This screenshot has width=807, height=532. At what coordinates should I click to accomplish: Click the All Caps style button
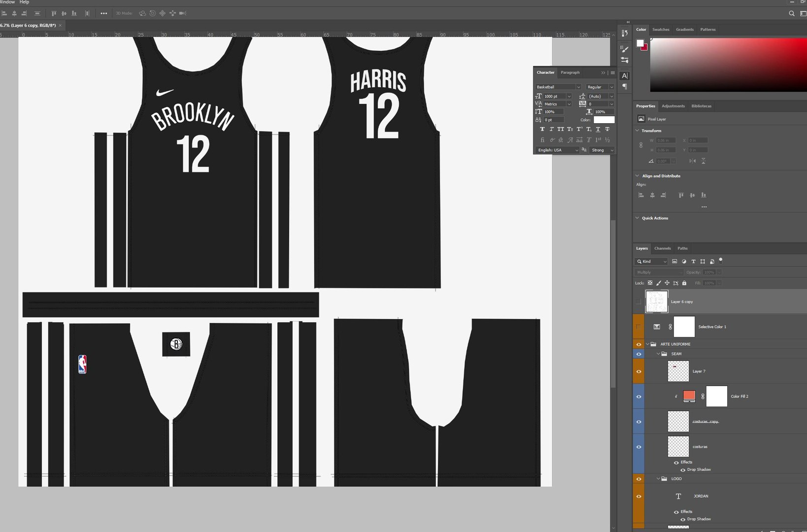click(x=561, y=129)
